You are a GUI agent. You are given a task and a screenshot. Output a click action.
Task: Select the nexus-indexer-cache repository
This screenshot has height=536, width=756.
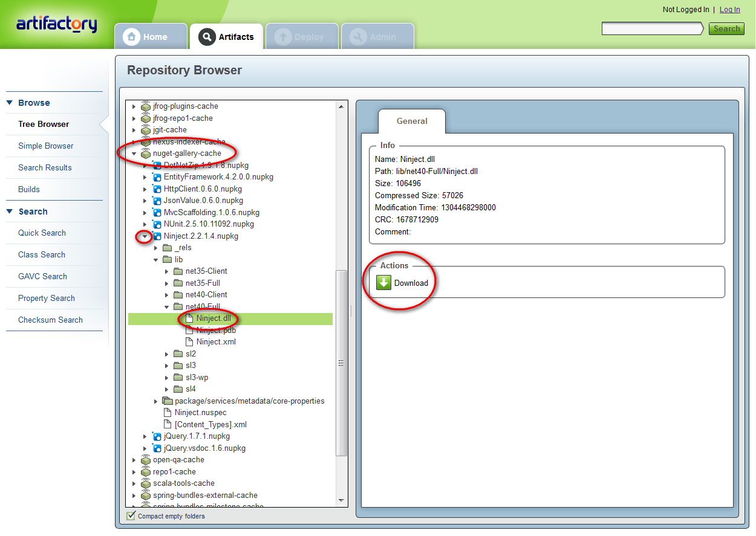coord(189,142)
